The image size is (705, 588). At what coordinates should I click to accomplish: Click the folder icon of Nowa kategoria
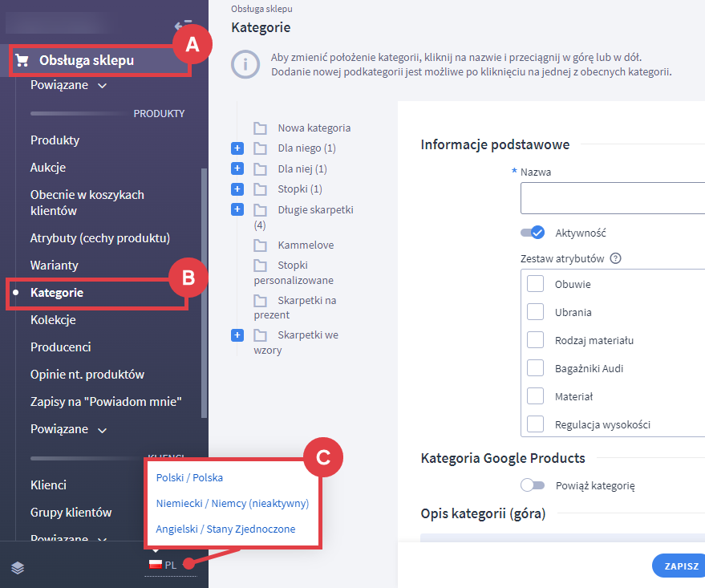tap(260, 128)
